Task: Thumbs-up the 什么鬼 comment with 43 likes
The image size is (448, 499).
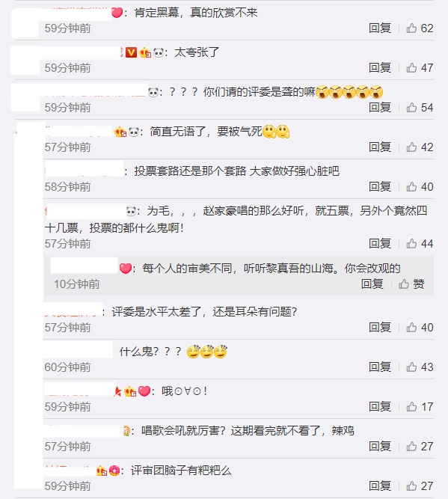Action: [x=420, y=367]
